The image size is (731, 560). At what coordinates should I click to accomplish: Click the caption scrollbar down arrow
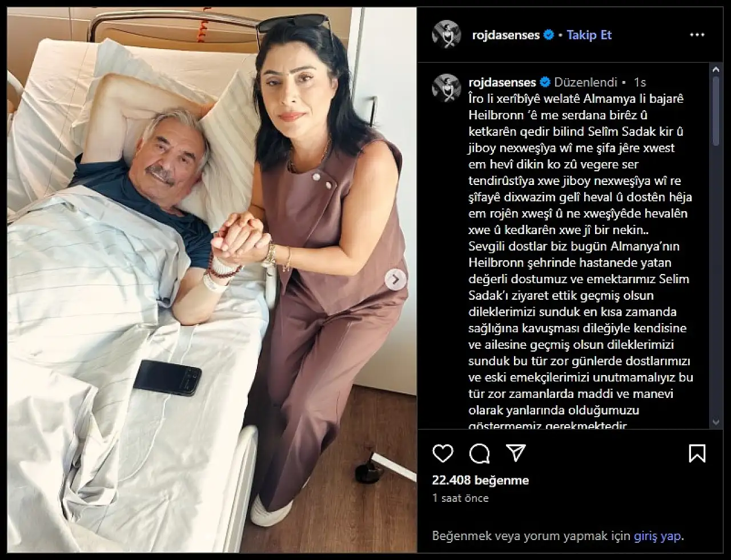coord(716,422)
